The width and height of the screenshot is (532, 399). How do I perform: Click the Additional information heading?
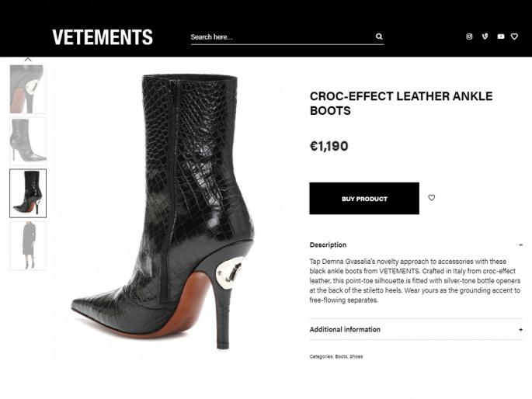click(345, 330)
